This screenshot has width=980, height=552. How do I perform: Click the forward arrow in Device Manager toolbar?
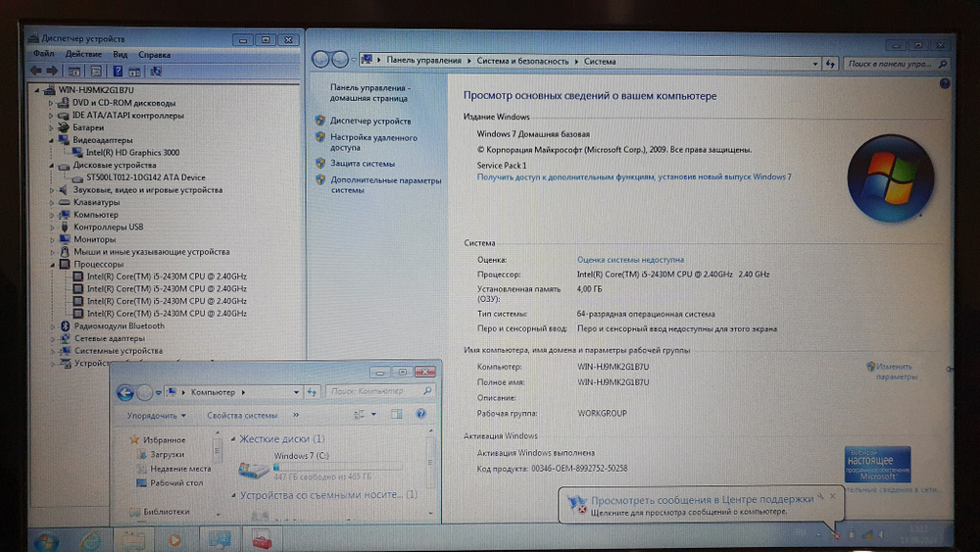pos(53,72)
